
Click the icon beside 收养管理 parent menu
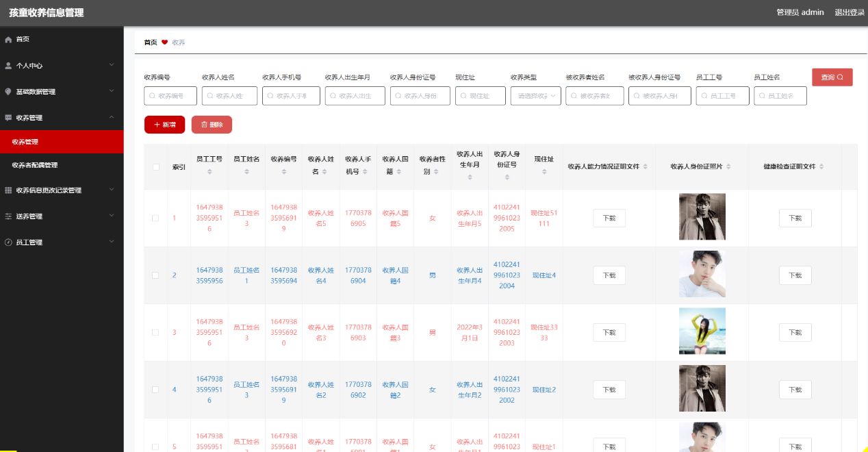pyautogui.click(x=8, y=118)
